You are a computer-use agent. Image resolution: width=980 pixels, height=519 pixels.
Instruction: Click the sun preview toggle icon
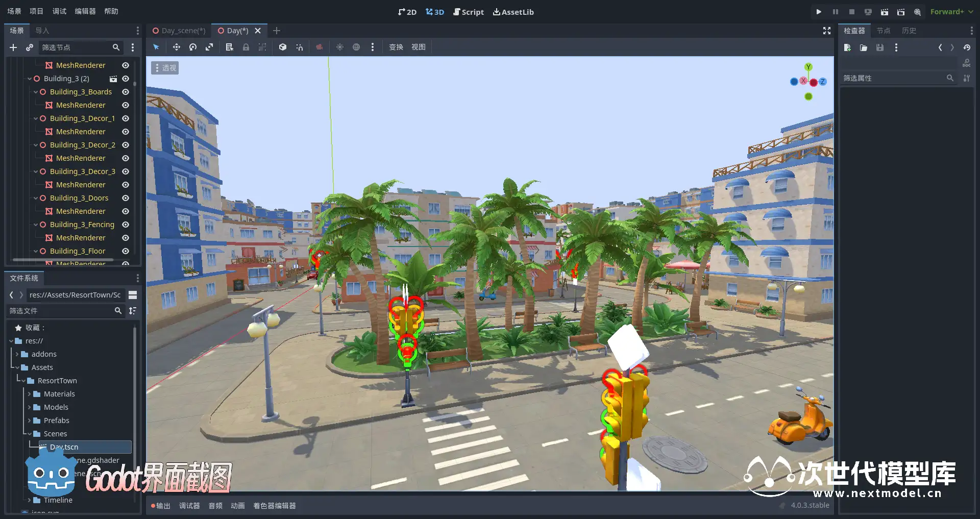coord(339,47)
